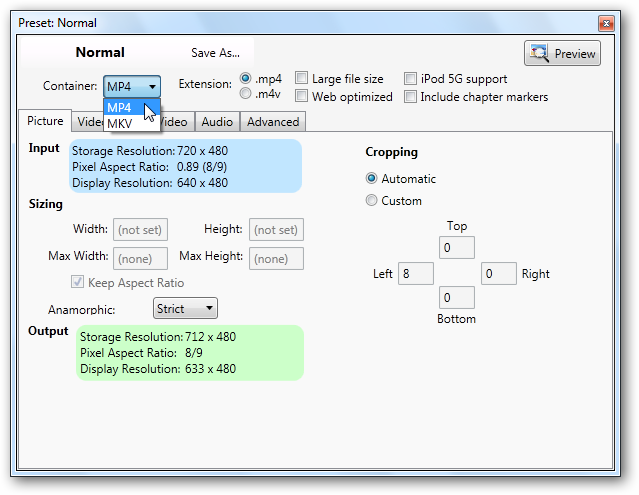The width and height of the screenshot is (639, 495).
Task: Click the Max Height input field
Action: pyautogui.click(x=276, y=259)
